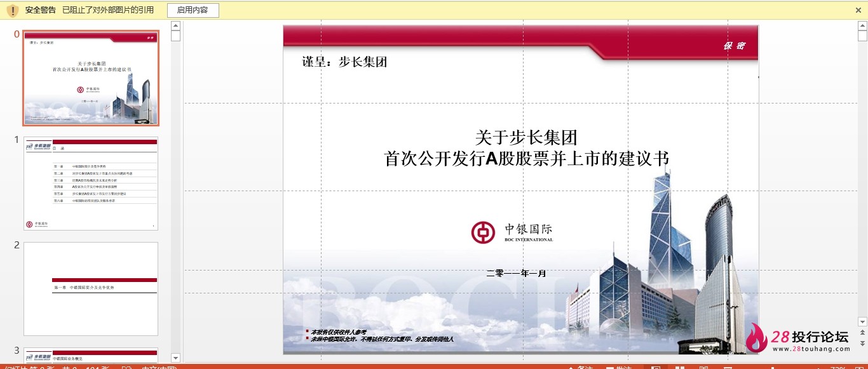Click the 中银国际 BOC International logo
This screenshot has width=868, height=369.
(x=512, y=232)
